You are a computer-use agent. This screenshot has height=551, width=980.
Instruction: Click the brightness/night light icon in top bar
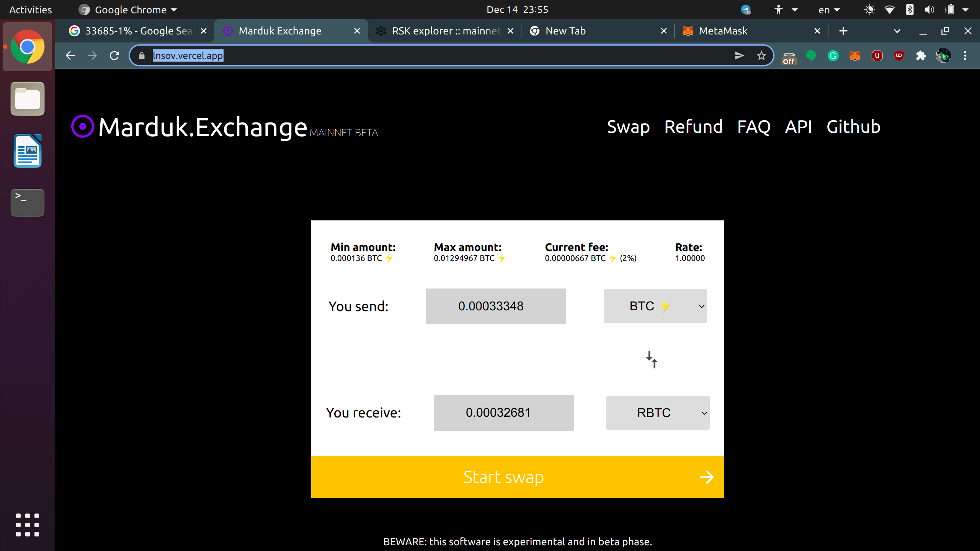[x=870, y=10]
